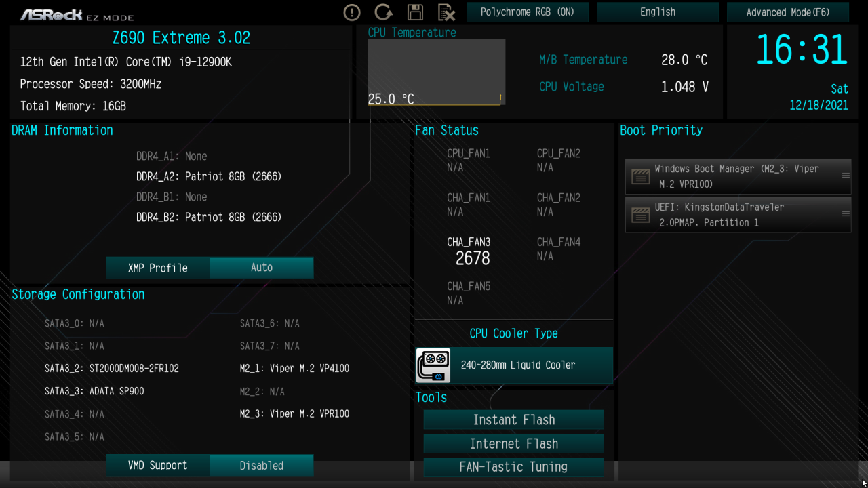The height and width of the screenshot is (488, 868).
Task: Select 240-280mm Liquid Cooler type
Action: tap(514, 365)
